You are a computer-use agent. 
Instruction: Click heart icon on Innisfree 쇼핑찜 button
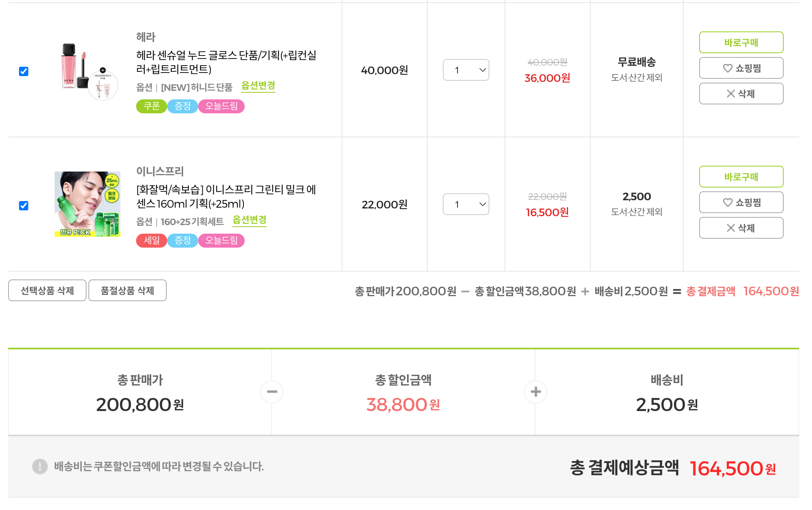[x=727, y=203]
